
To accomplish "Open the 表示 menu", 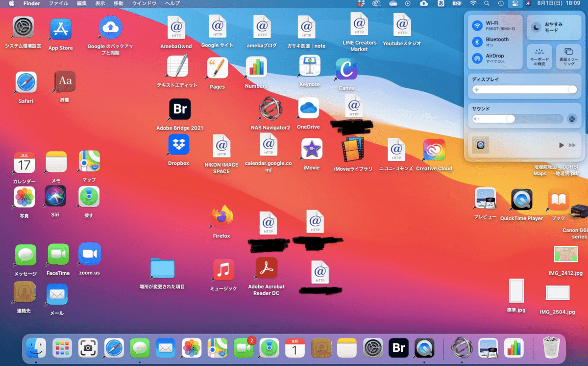I will point(100,3).
